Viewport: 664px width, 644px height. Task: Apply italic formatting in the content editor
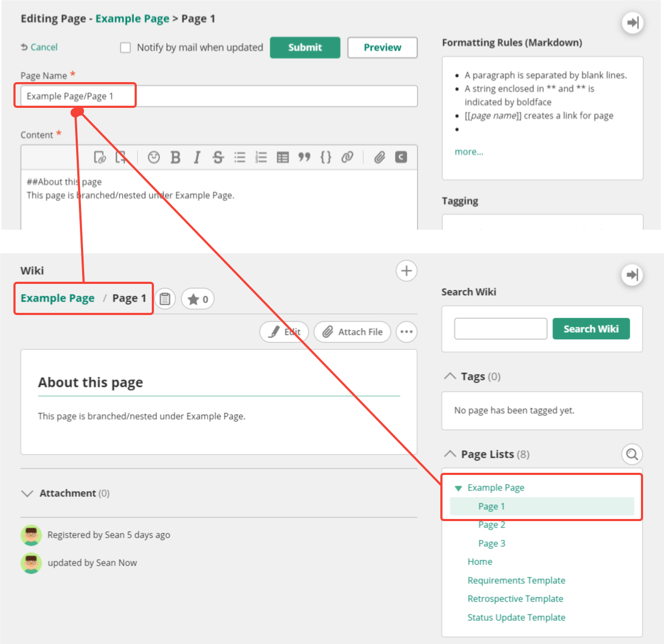click(197, 157)
